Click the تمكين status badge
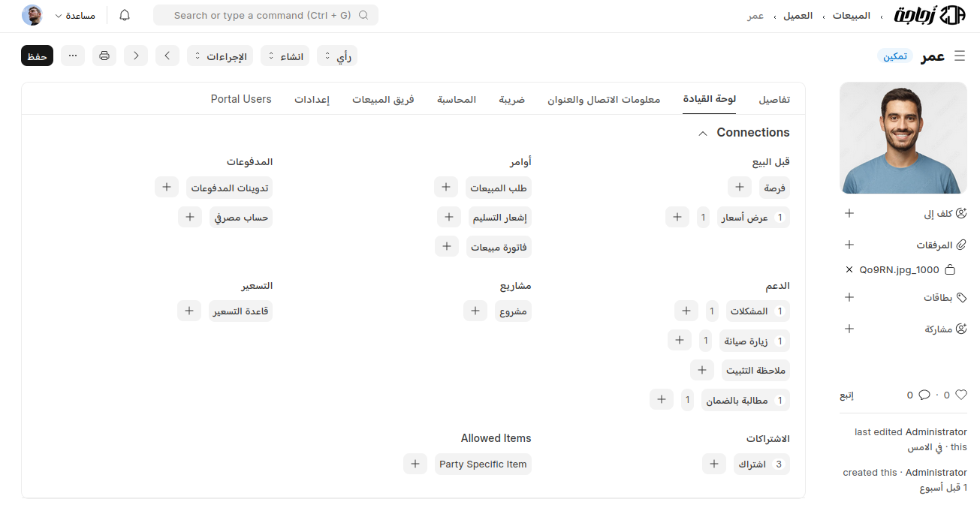980x508 pixels. [895, 56]
